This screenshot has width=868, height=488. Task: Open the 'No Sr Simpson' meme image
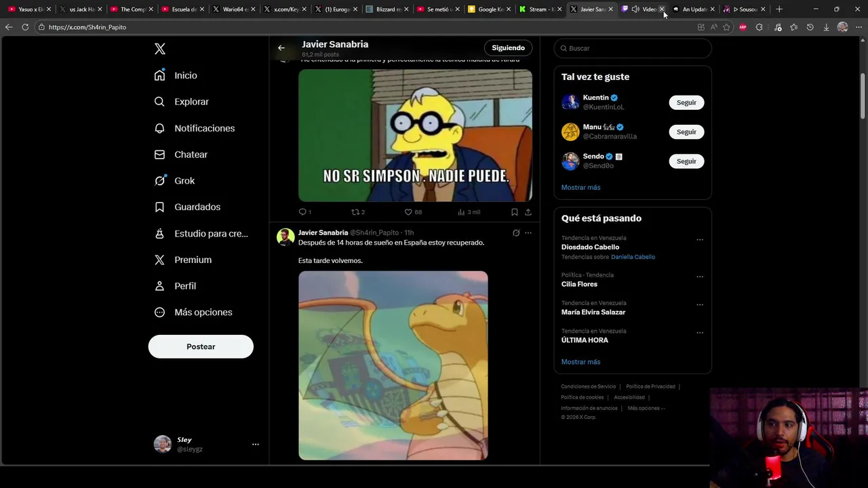[x=415, y=136]
